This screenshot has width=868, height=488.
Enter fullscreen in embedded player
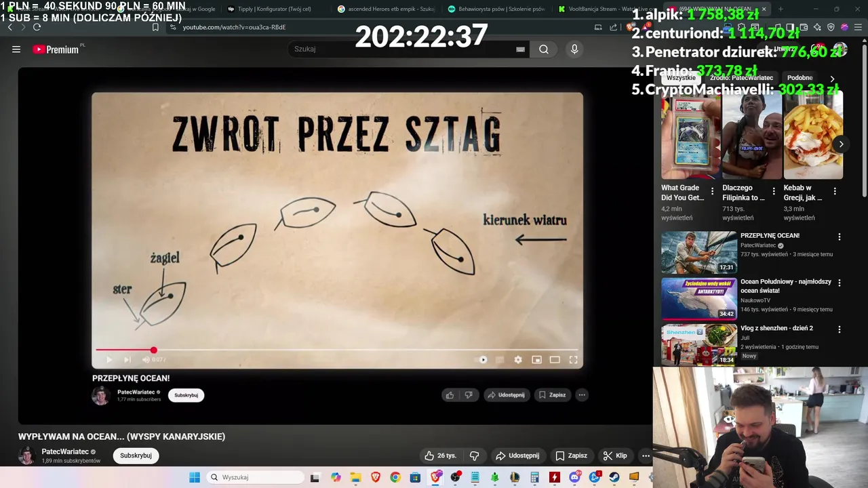pos(573,360)
